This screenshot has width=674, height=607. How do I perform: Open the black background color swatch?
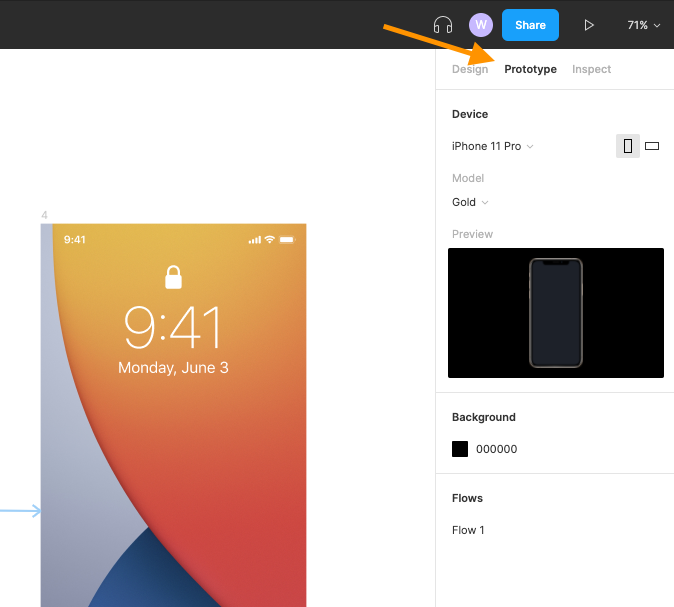[x=460, y=449]
